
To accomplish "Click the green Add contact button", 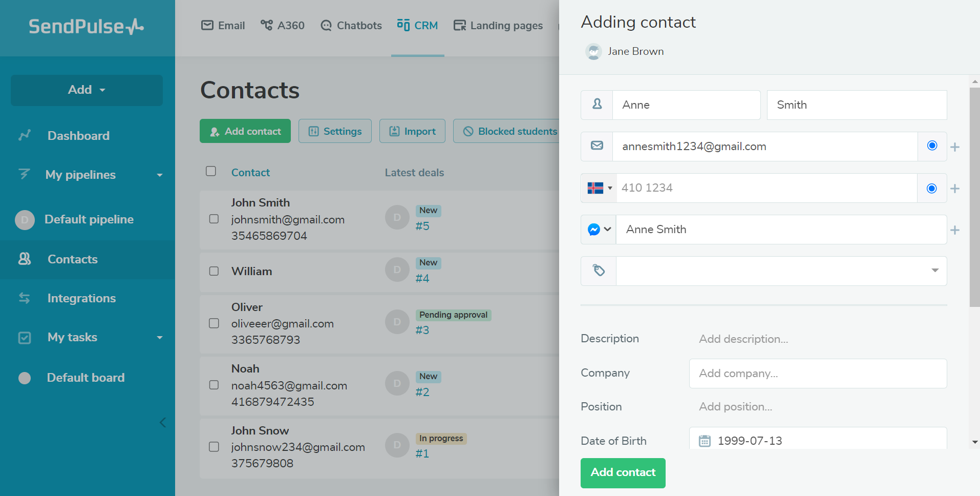I will pyautogui.click(x=623, y=473).
